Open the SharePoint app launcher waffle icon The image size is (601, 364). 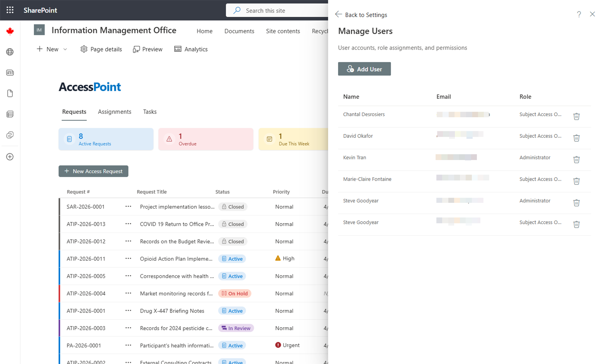click(x=10, y=10)
